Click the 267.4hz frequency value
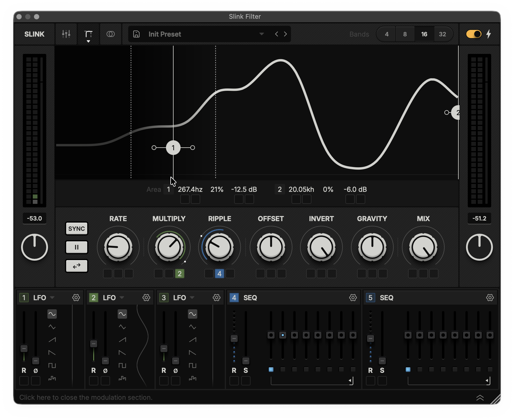Viewport: 514px width, 420px height. tap(190, 189)
